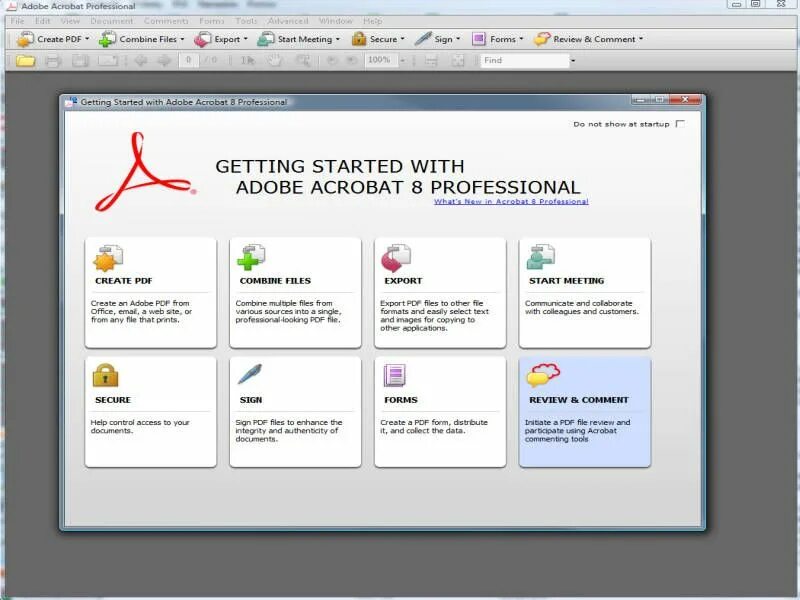800x600 pixels.
Task: Click the Save disk icon
Action: [x=80, y=61]
